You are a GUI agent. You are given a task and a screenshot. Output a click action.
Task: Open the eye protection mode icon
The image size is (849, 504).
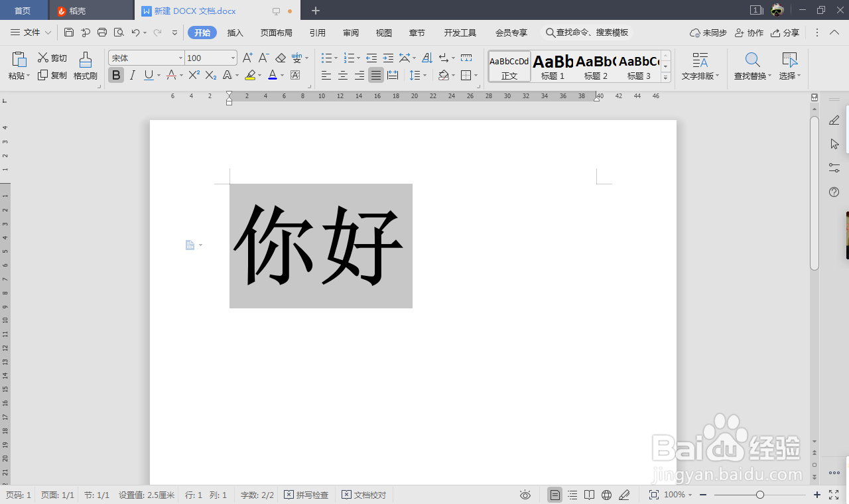pyautogui.click(x=525, y=495)
